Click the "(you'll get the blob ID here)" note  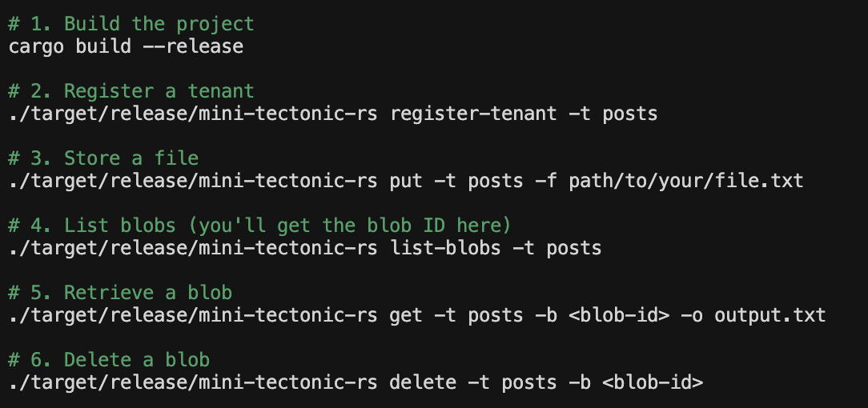344,226
